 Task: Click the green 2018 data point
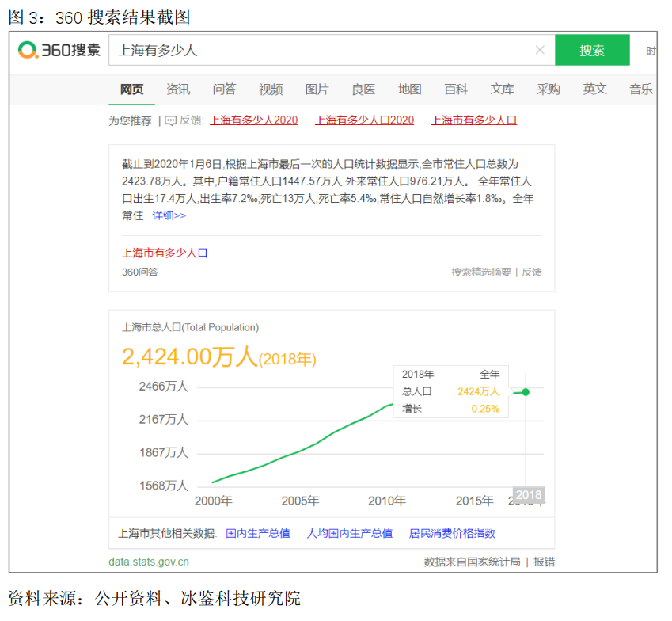526,392
